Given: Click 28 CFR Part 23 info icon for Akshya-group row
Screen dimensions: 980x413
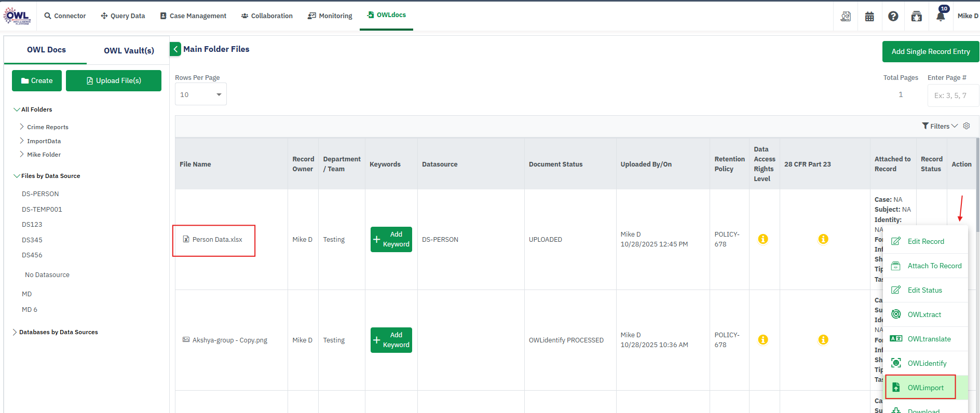Looking at the screenshot, I should click(823, 340).
